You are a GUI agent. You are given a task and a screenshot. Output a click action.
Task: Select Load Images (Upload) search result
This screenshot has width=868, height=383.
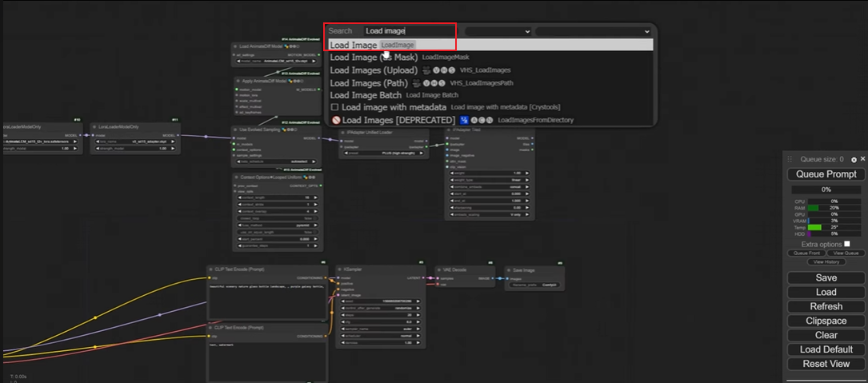coord(490,70)
